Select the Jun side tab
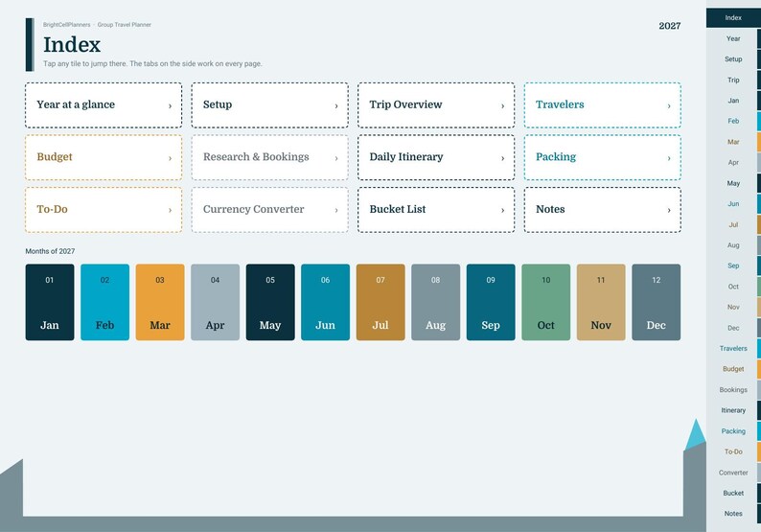The image size is (761, 532). [733, 204]
